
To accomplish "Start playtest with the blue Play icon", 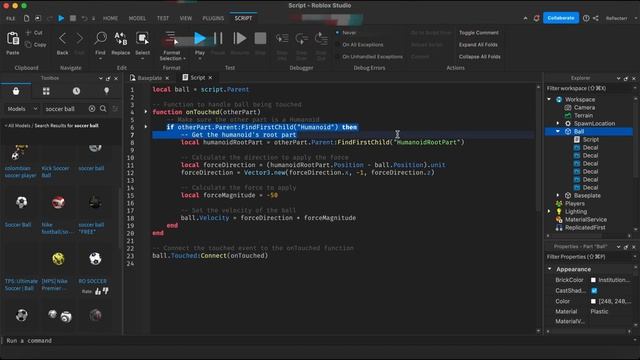I will 200,38.
